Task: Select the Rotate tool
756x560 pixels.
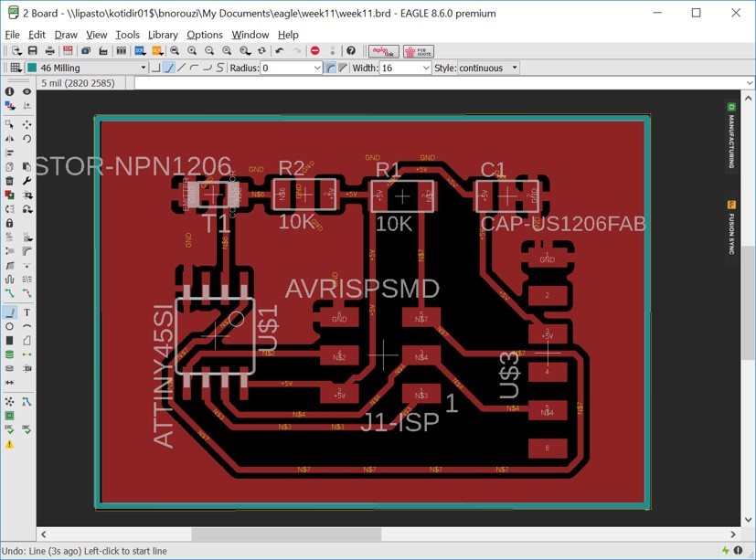Action: click(x=27, y=138)
